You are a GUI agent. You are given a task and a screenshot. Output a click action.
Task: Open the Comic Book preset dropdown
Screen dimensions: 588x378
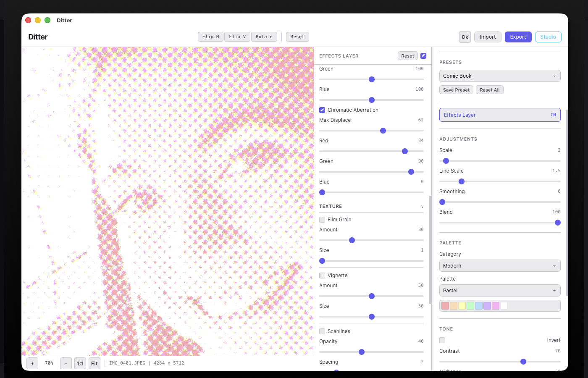[499, 76]
